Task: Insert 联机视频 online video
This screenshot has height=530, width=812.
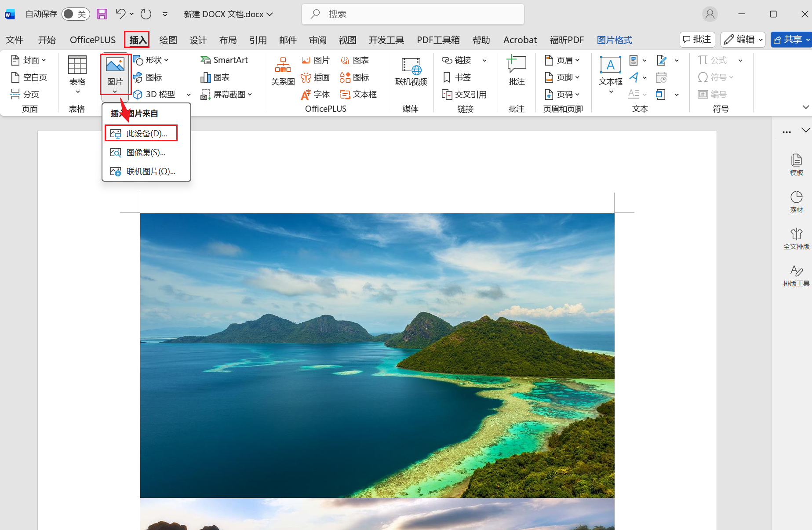Action: [410, 73]
